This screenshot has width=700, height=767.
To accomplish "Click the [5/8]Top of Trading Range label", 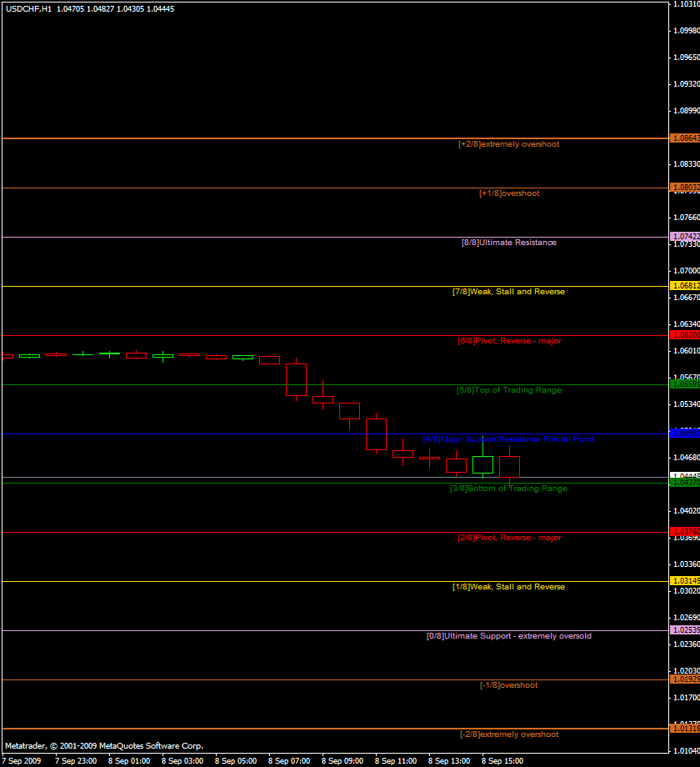I will coord(509,390).
